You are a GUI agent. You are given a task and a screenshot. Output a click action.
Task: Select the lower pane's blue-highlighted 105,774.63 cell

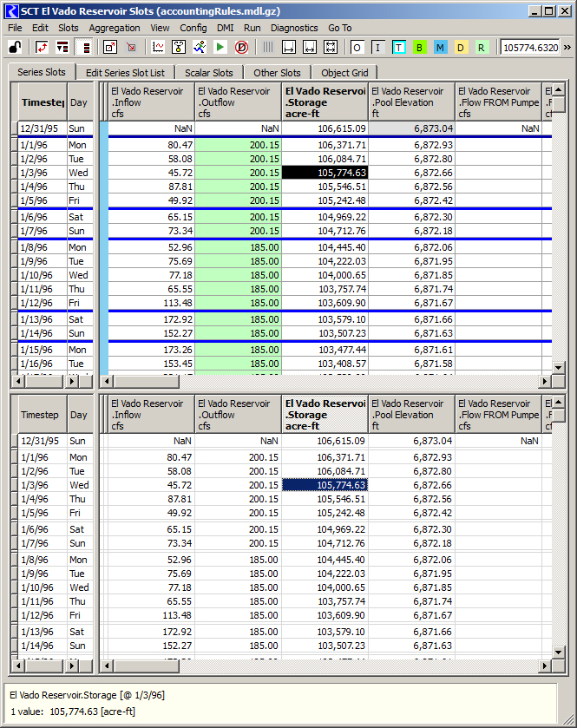click(325, 485)
